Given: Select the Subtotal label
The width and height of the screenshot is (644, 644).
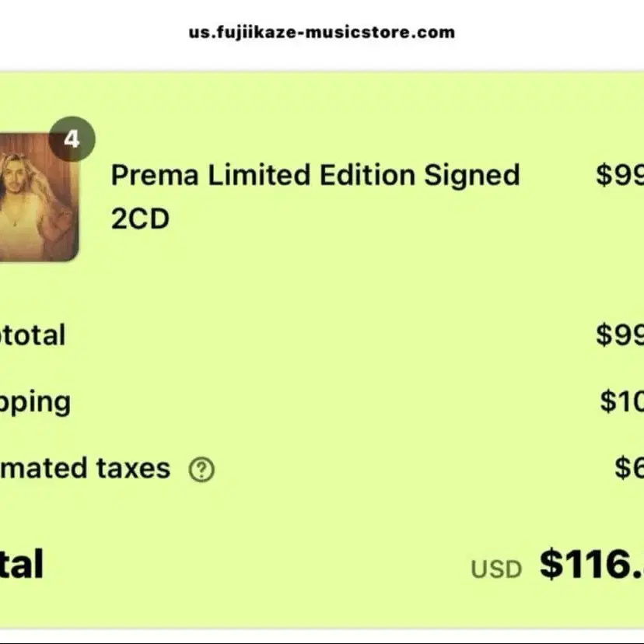Looking at the screenshot, I should [x=33, y=335].
